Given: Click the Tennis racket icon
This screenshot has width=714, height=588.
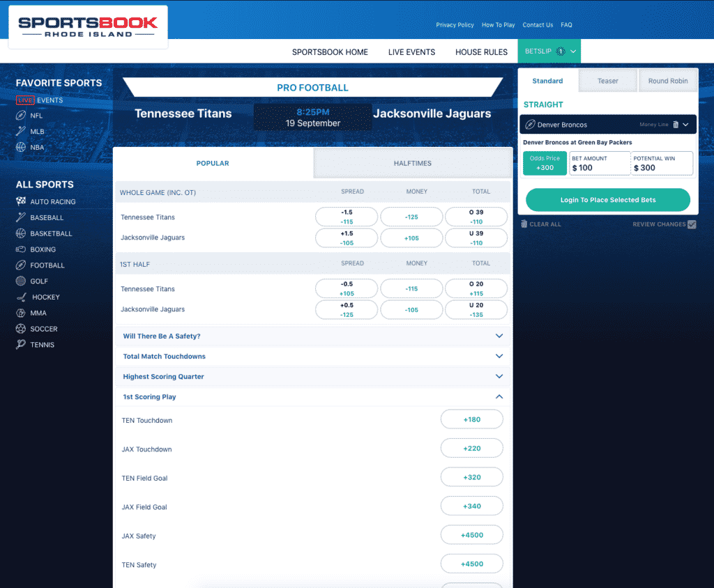Looking at the screenshot, I should 20,345.
